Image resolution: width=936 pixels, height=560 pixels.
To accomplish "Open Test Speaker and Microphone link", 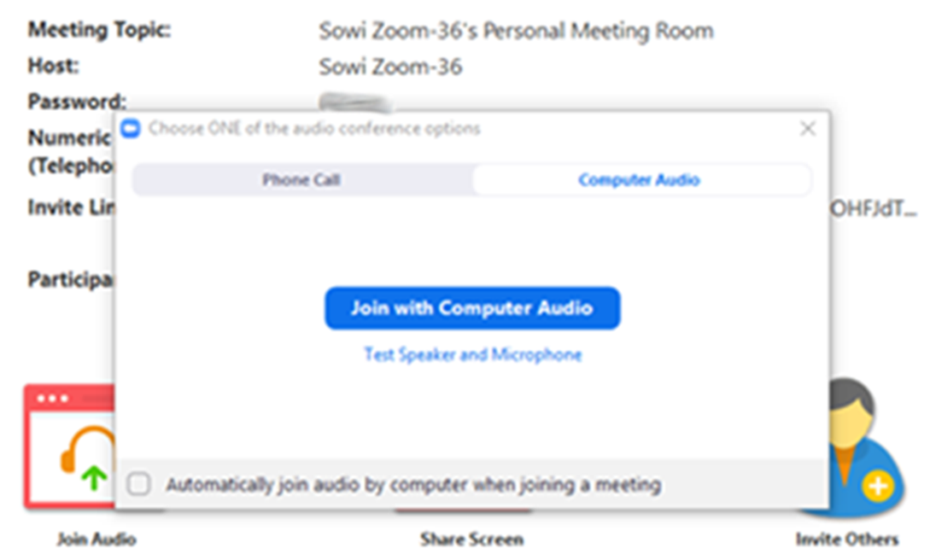I will pyautogui.click(x=473, y=354).
